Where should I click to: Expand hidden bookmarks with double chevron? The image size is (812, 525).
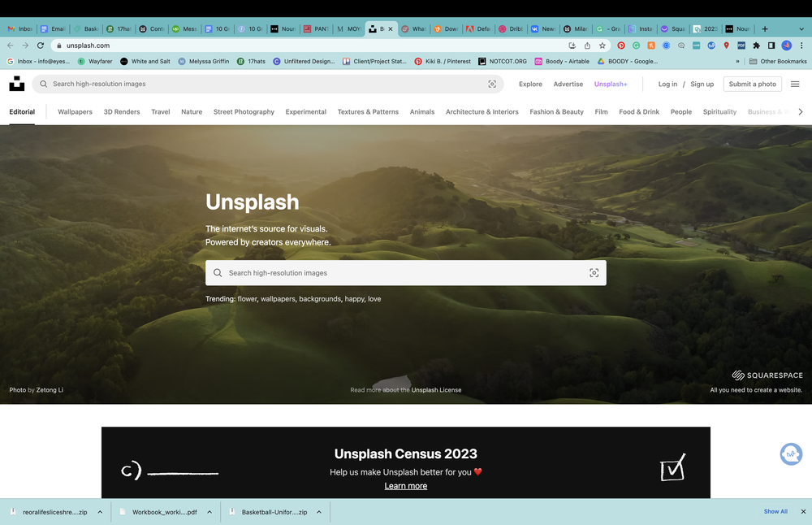pyautogui.click(x=737, y=61)
